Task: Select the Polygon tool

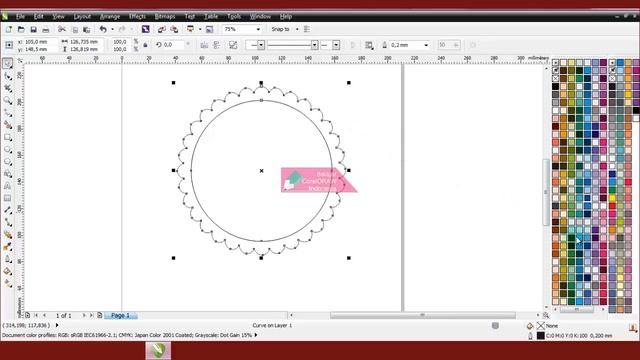Action: (7, 162)
